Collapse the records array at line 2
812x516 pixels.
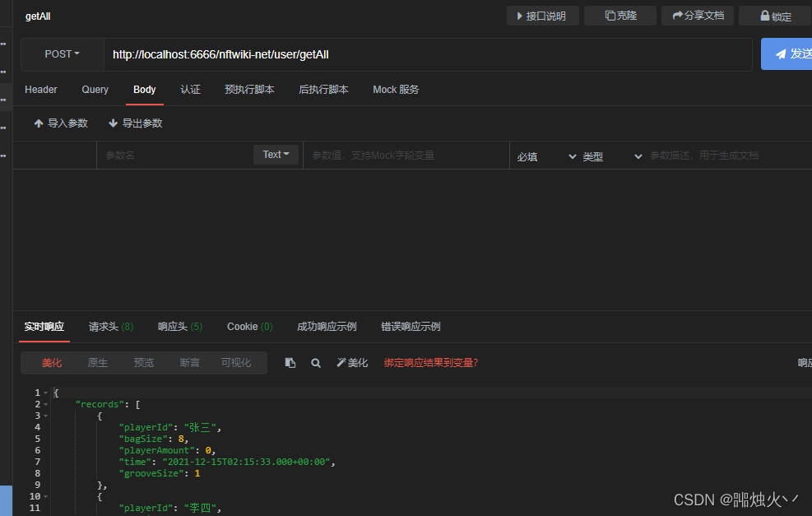(45, 405)
